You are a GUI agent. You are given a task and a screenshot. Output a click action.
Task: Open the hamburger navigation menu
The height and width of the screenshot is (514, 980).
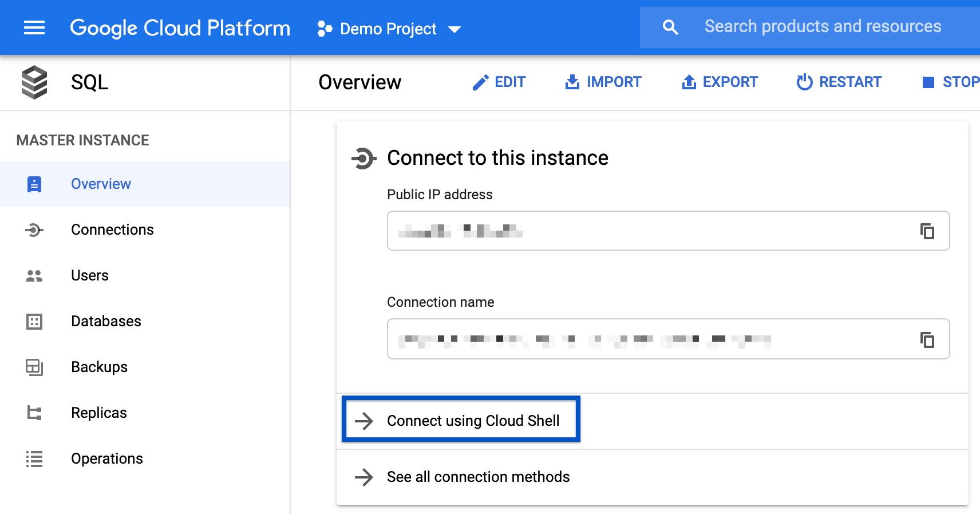coord(34,27)
